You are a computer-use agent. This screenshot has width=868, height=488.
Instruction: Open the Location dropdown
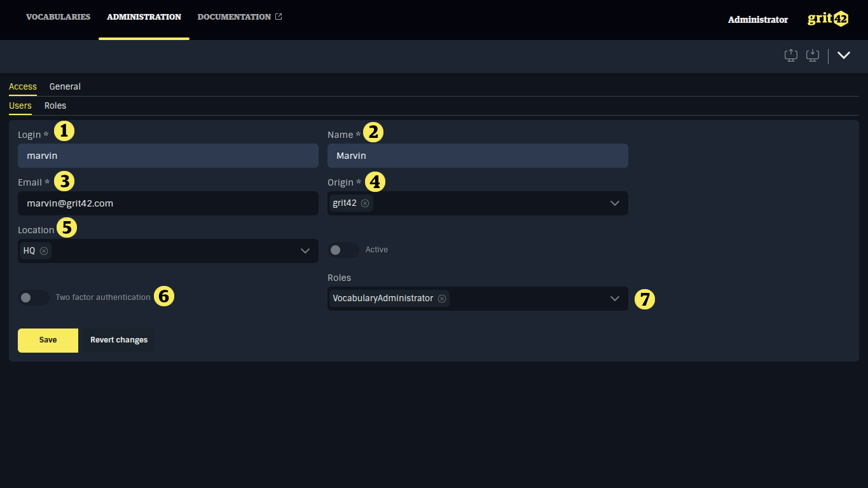pos(305,250)
